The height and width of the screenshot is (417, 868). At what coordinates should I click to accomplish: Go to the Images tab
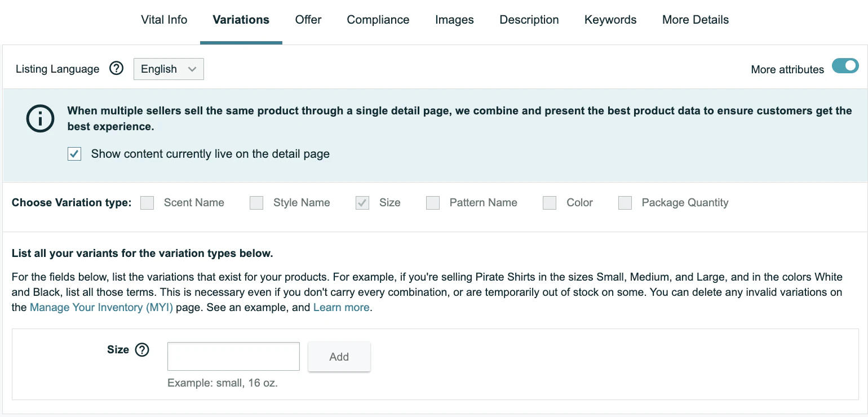(x=454, y=20)
